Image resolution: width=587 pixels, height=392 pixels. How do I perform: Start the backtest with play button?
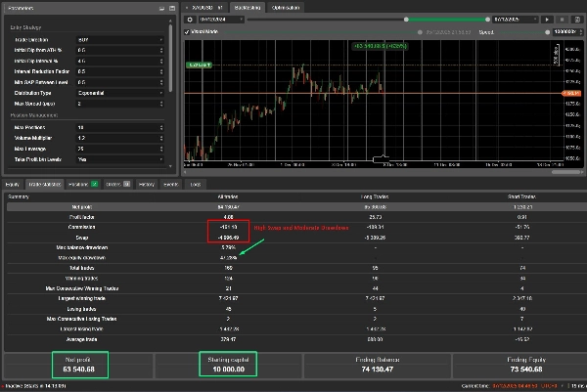[547, 20]
